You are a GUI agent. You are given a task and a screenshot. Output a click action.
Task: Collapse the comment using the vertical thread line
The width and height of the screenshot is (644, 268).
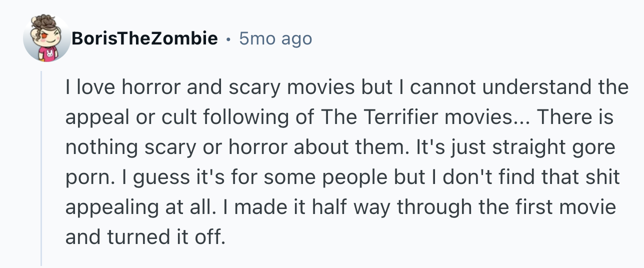point(41,168)
